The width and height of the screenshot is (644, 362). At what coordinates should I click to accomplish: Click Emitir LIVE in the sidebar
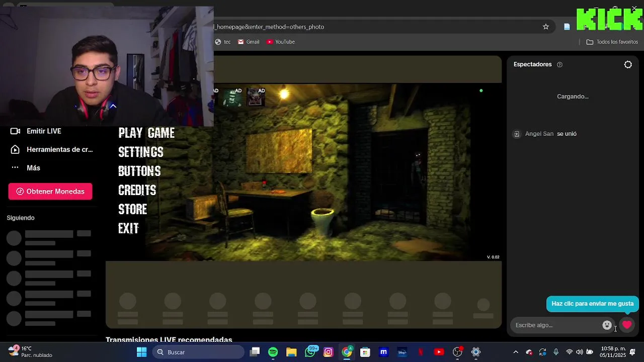[44, 131]
